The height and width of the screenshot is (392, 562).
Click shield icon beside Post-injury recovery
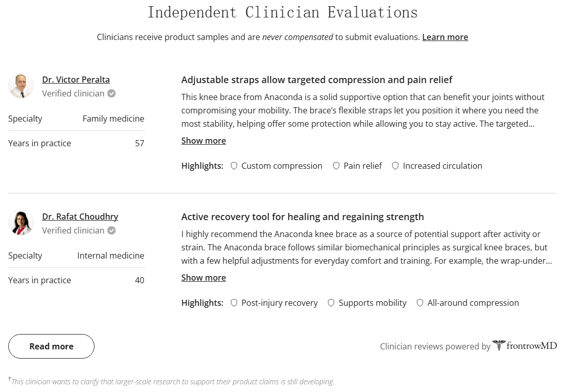point(234,303)
